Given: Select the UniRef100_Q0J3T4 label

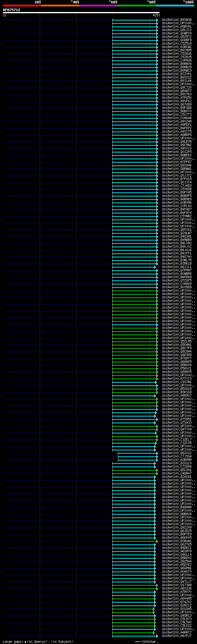Looking at the screenshot, I should pyautogui.click(x=177, y=182).
